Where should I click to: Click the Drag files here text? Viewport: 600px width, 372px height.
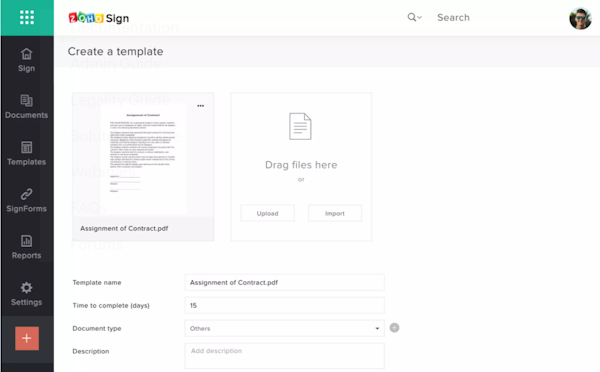point(301,165)
